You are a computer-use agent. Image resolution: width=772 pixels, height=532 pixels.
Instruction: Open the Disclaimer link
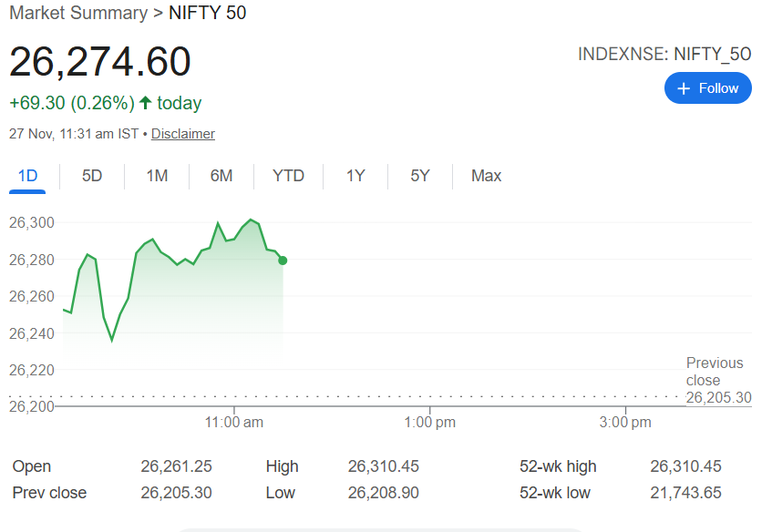pyautogui.click(x=183, y=134)
